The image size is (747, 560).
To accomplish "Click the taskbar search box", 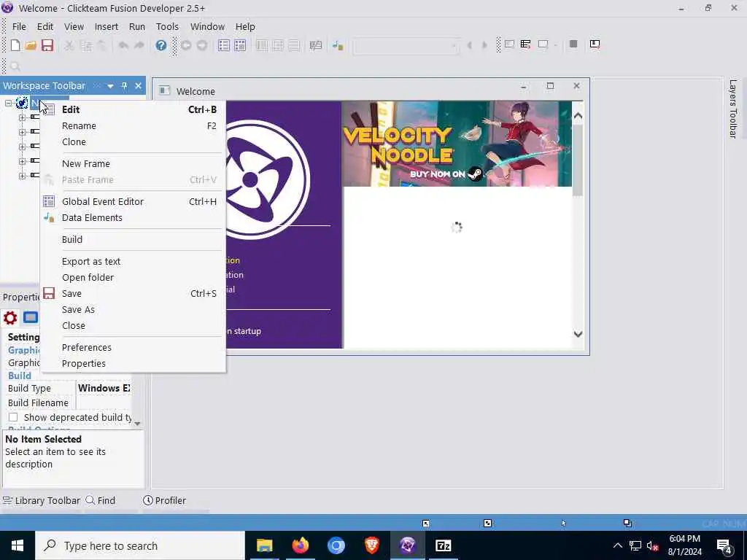I will pos(140,545).
